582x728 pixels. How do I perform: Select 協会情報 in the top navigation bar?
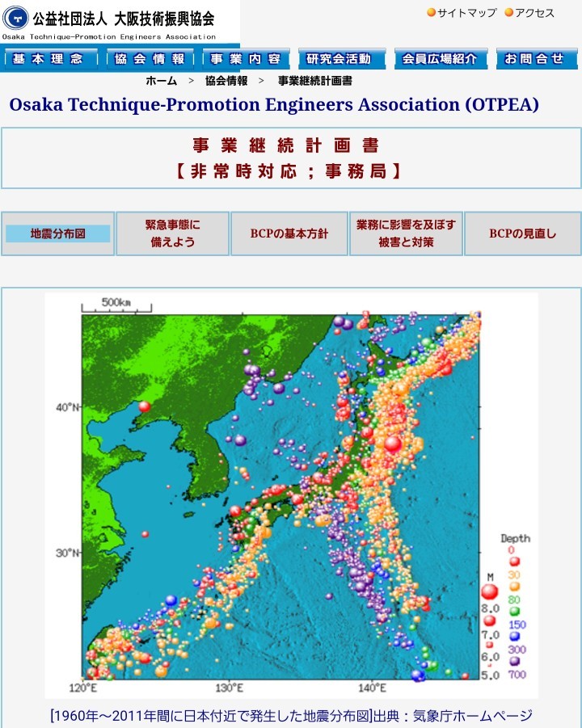150,59
